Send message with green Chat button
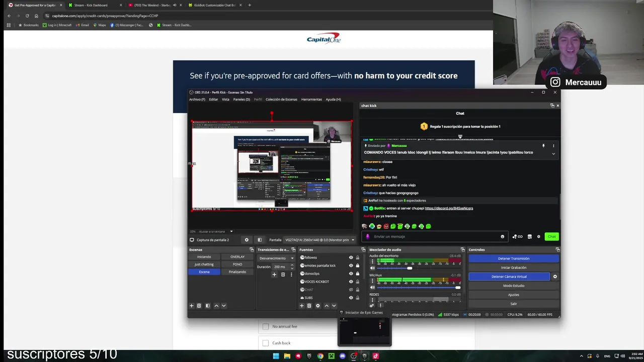 click(552, 237)
